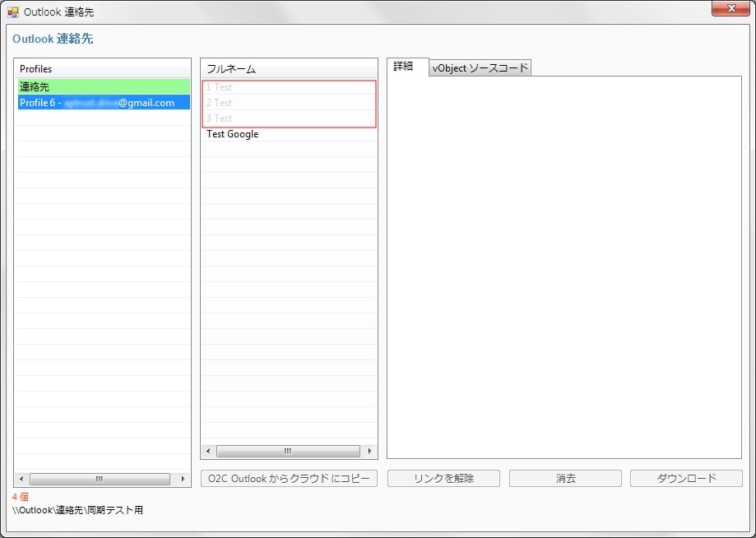This screenshot has height=538, width=756.
Task: Switch to the 詳細 tab
Action: (x=407, y=67)
